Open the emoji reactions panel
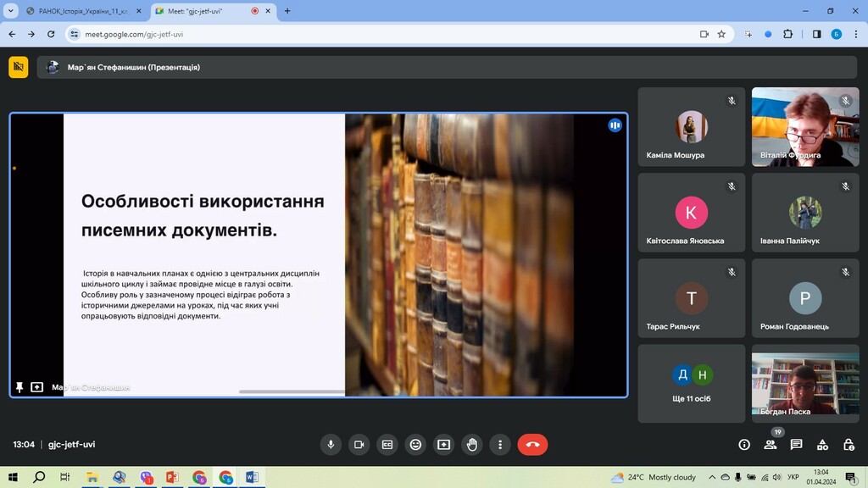This screenshot has width=868, height=488. tap(415, 445)
